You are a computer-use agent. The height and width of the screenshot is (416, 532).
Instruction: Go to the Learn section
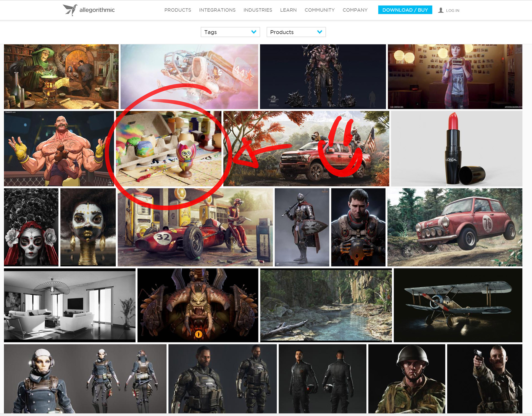pyautogui.click(x=288, y=10)
